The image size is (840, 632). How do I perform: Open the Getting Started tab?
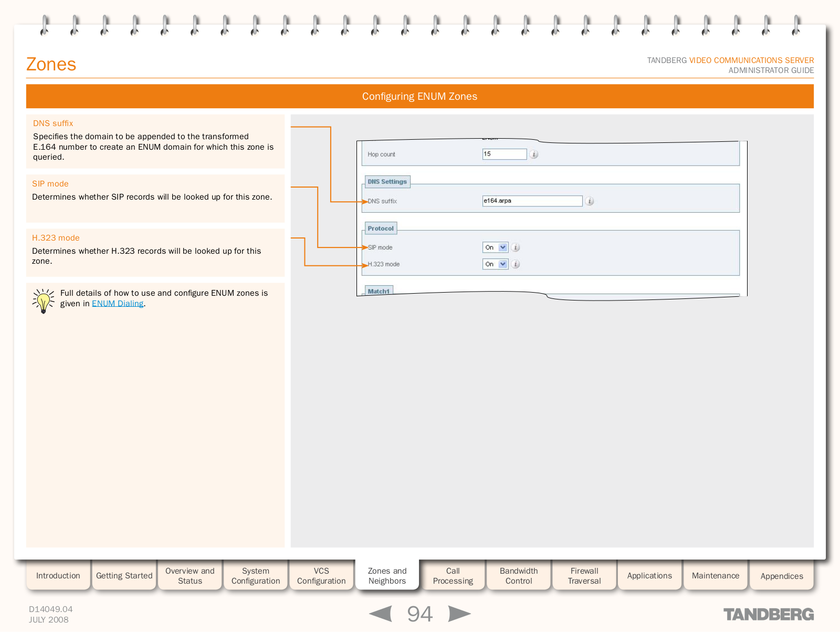(x=124, y=576)
